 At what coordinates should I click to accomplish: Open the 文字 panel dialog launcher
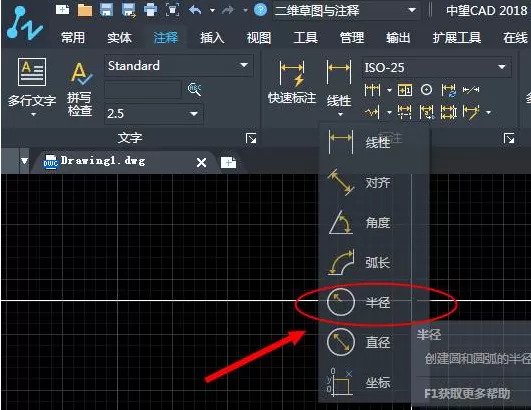(x=251, y=138)
